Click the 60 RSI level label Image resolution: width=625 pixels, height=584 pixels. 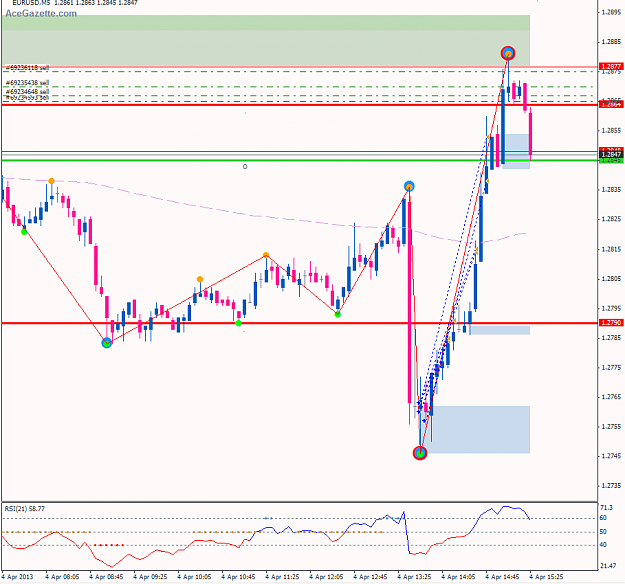click(x=603, y=518)
